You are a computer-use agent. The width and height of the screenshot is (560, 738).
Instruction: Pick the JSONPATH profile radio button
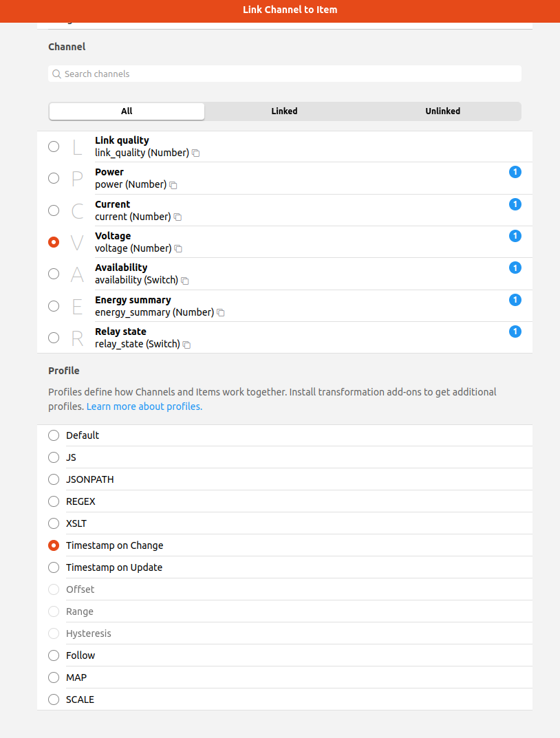(x=54, y=479)
